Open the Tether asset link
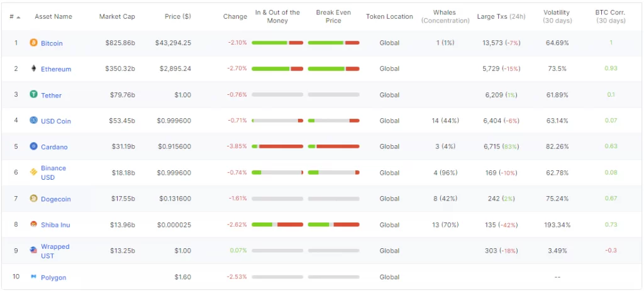The width and height of the screenshot is (644, 291). coord(52,96)
